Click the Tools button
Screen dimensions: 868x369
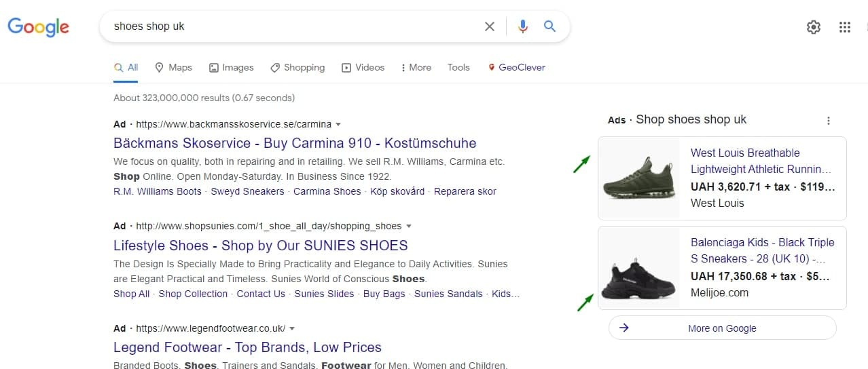(458, 67)
